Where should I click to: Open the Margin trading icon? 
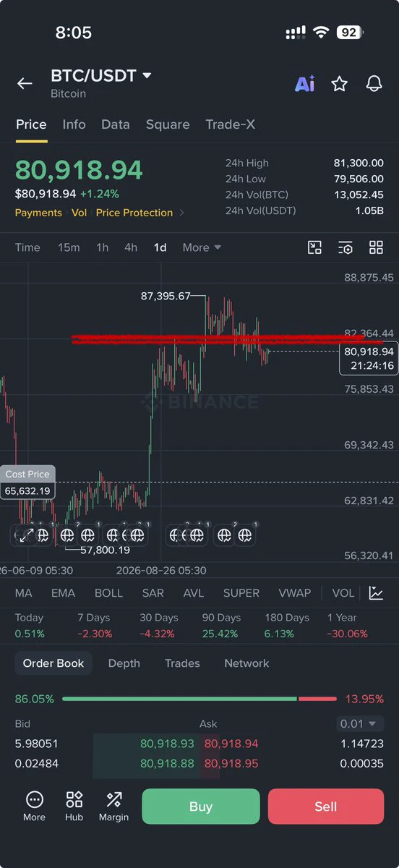[x=113, y=807]
